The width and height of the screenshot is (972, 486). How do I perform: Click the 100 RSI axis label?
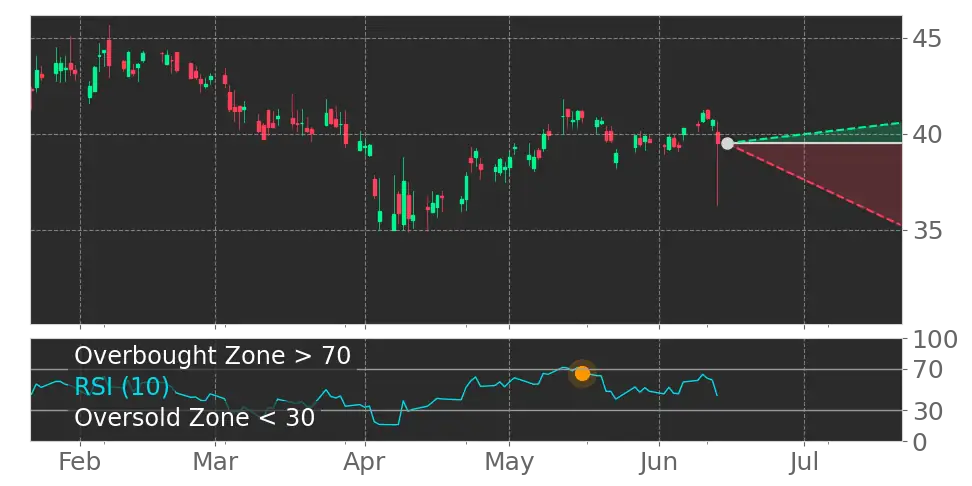tap(935, 340)
